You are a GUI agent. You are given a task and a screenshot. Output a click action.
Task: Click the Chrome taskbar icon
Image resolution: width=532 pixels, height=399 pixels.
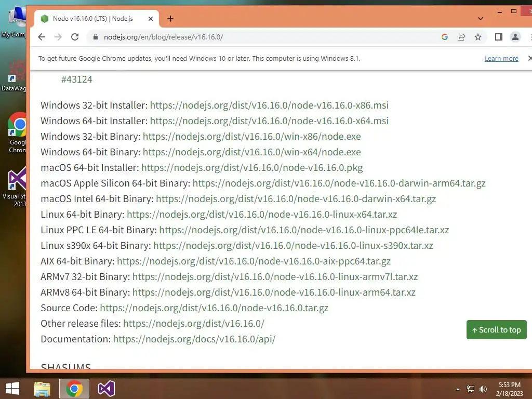pyautogui.click(x=74, y=389)
